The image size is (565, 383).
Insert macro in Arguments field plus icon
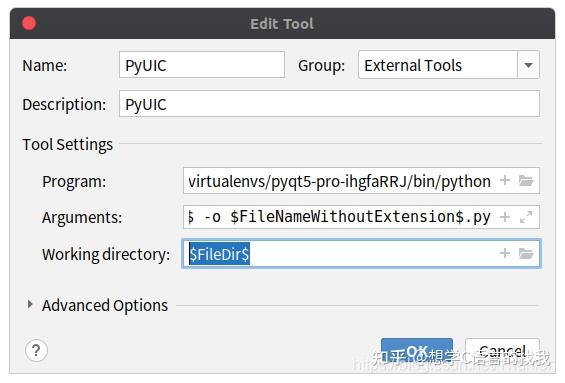[505, 217]
